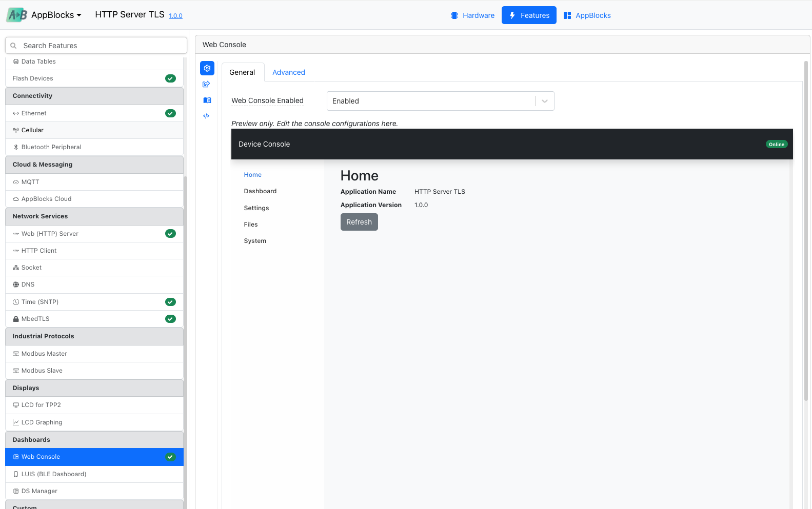Click the Web Console panel scrollbar

tap(806, 231)
